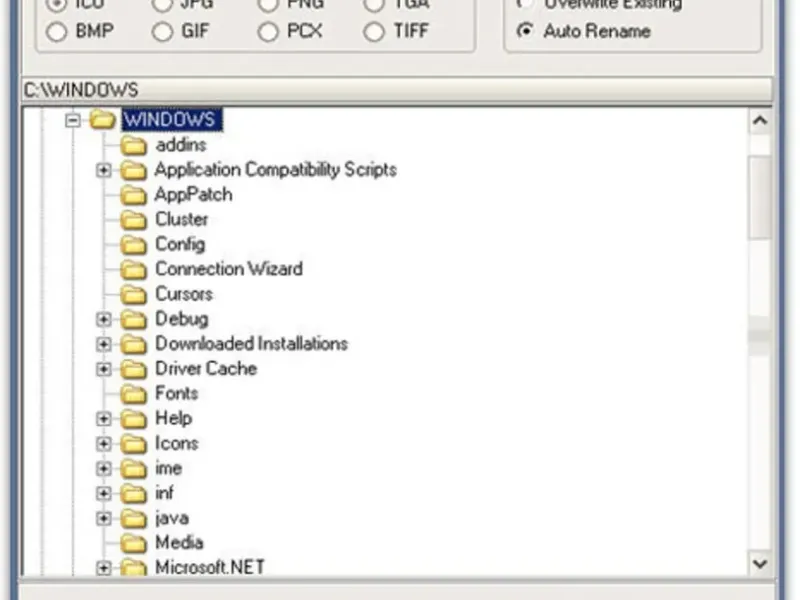Select the ICO format radio button
The height and width of the screenshot is (600, 800).
(x=57, y=5)
